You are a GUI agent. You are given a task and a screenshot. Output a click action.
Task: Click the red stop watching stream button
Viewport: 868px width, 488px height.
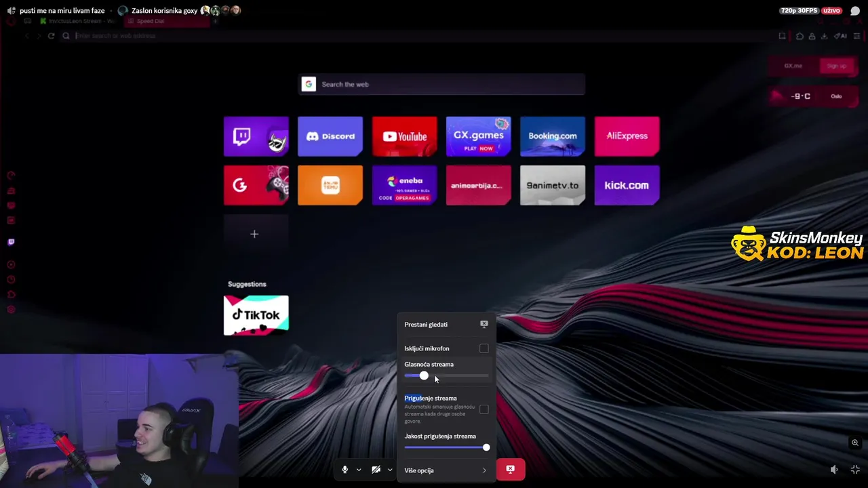511,469
